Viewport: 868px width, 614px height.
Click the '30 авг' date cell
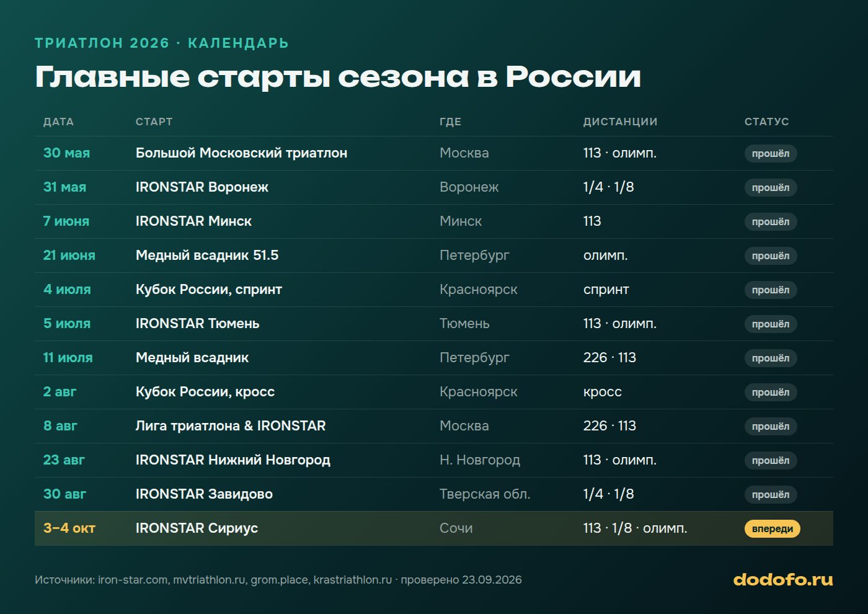(x=64, y=494)
